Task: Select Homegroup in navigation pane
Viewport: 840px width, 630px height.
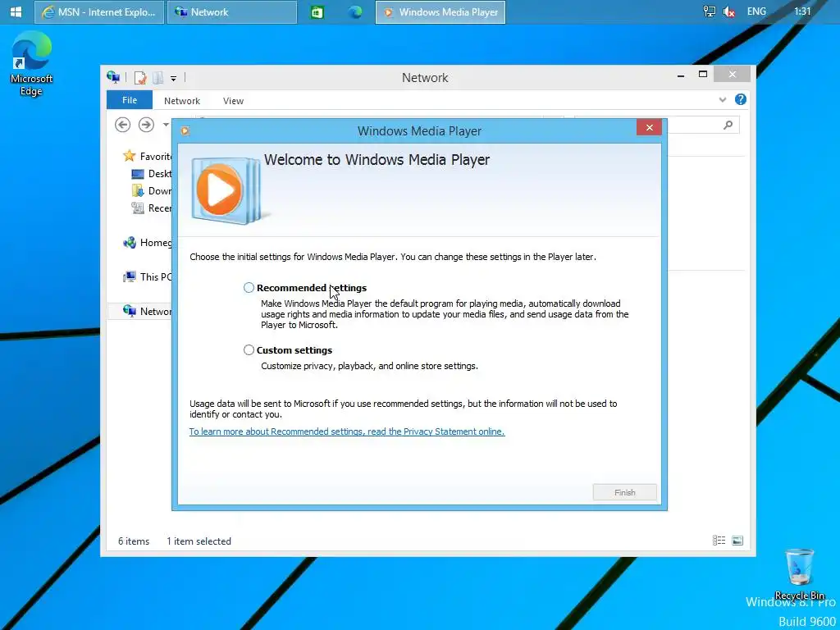Action: (148, 243)
